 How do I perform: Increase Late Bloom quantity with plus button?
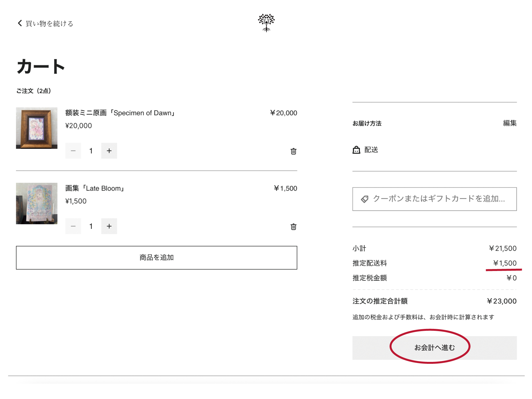point(109,226)
